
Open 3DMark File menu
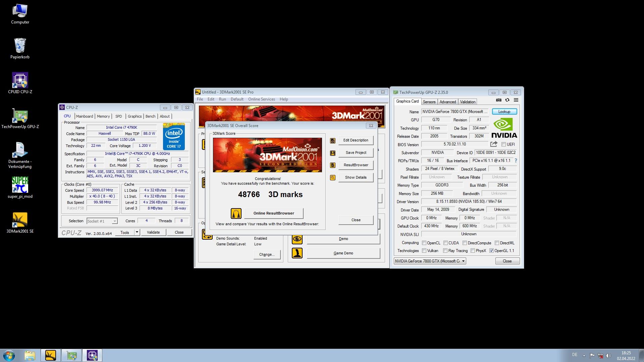[x=200, y=99]
